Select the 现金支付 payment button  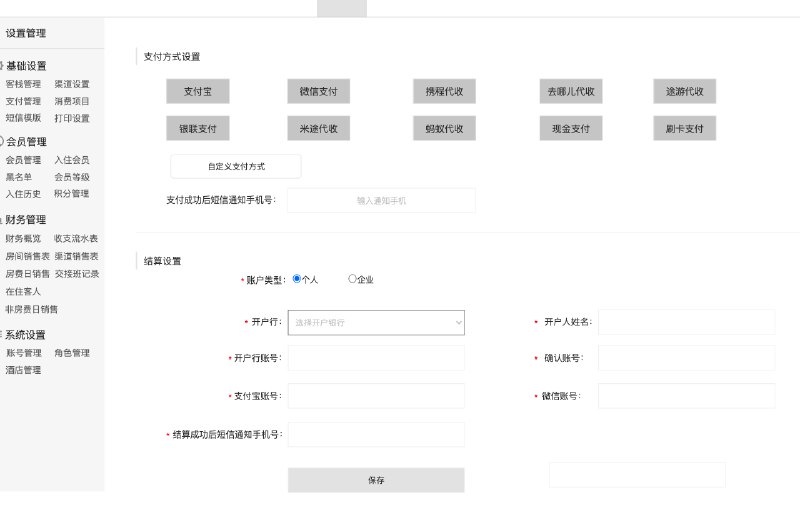click(571, 129)
